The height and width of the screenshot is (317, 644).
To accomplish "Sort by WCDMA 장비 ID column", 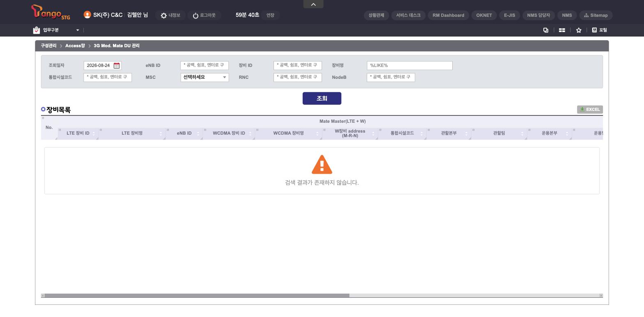I will 229,133.
